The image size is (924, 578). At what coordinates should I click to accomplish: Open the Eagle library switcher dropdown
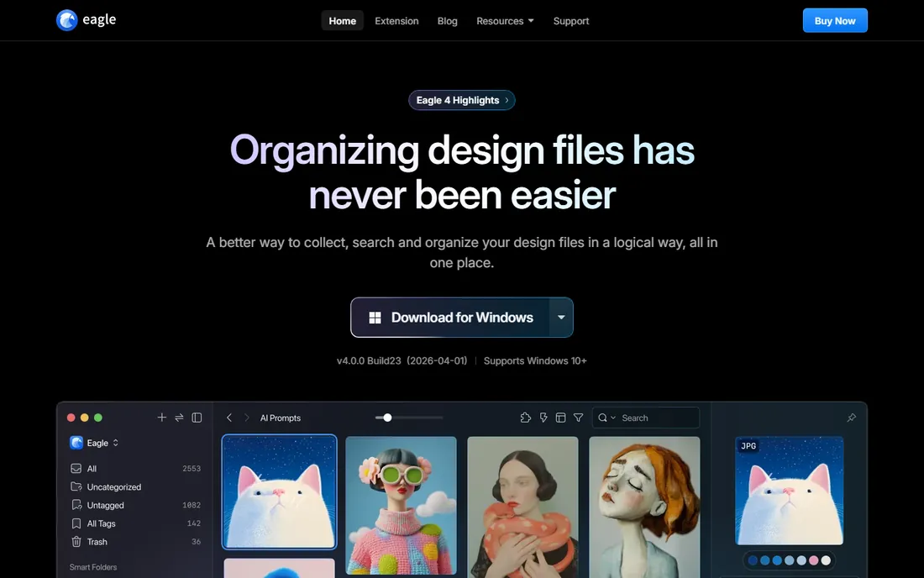pyautogui.click(x=94, y=443)
